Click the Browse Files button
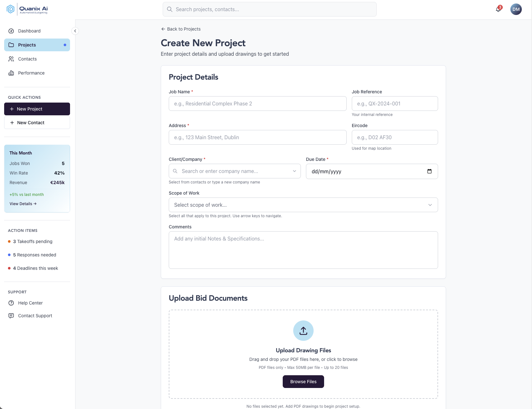The height and width of the screenshot is (409, 532). (x=303, y=381)
